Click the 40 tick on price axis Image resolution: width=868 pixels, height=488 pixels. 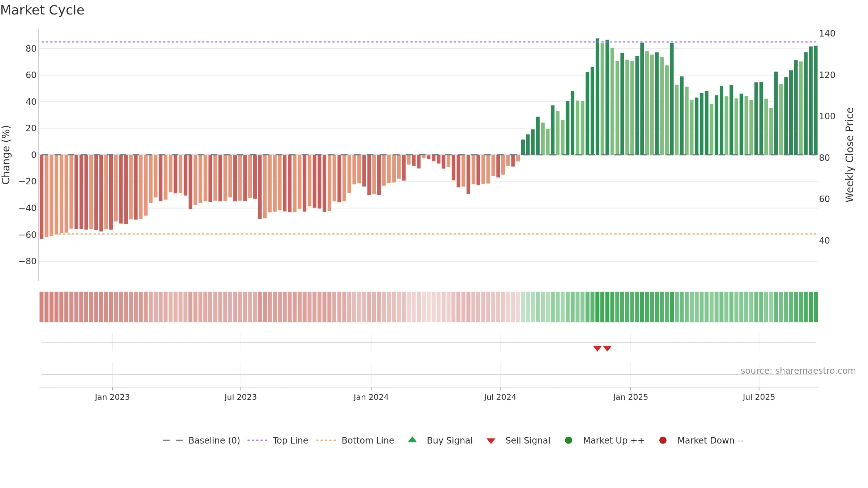[x=824, y=240]
